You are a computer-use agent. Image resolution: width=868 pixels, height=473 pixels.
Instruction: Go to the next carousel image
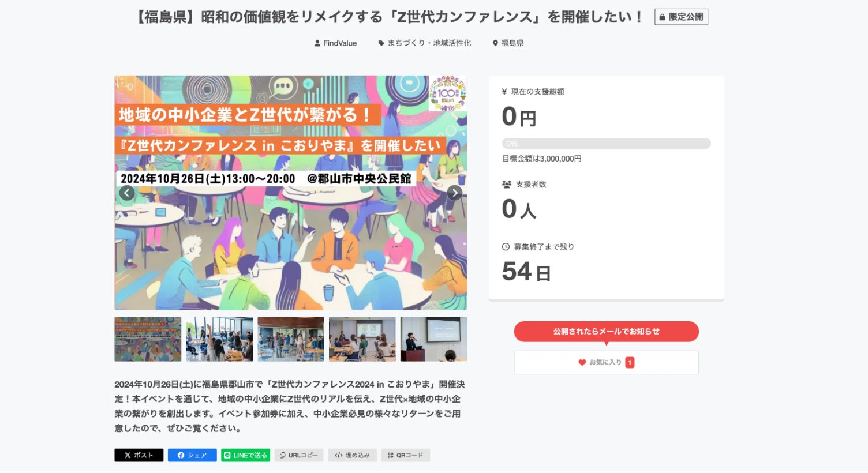tap(455, 193)
